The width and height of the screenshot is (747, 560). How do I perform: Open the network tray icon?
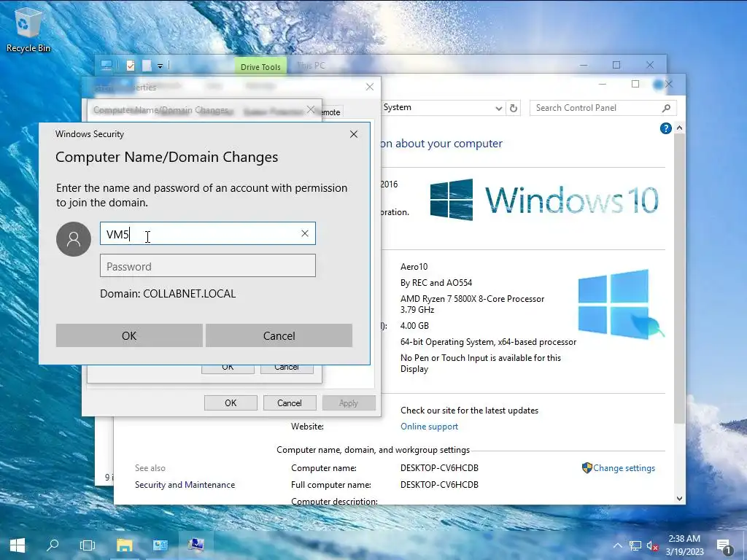coord(635,545)
